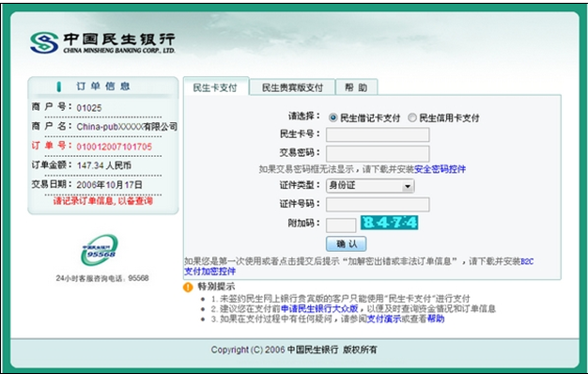Focus the 民生卡号 input field
Screen dimensions: 588x374
point(378,134)
